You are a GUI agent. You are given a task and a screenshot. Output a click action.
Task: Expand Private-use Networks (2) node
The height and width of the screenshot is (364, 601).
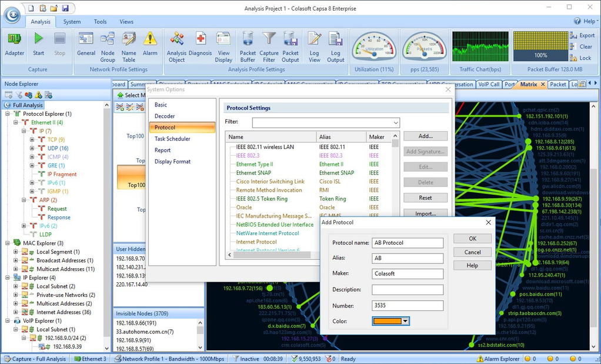(16, 295)
